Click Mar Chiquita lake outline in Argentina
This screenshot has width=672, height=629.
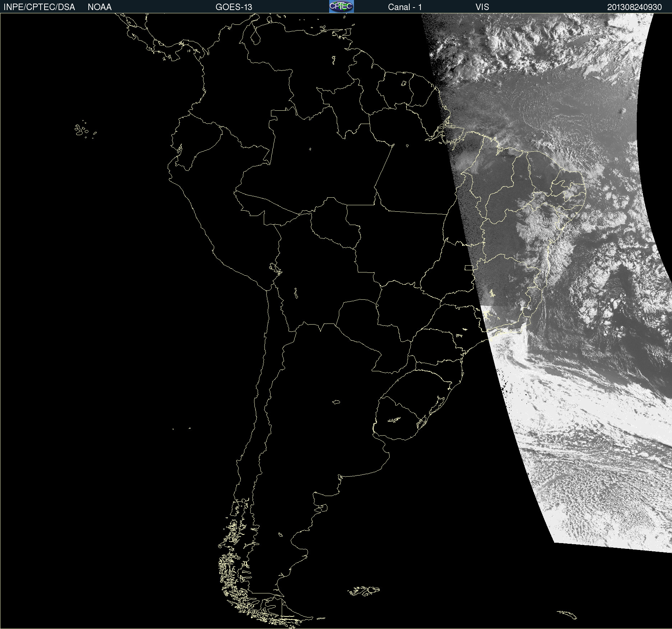point(336,402)
